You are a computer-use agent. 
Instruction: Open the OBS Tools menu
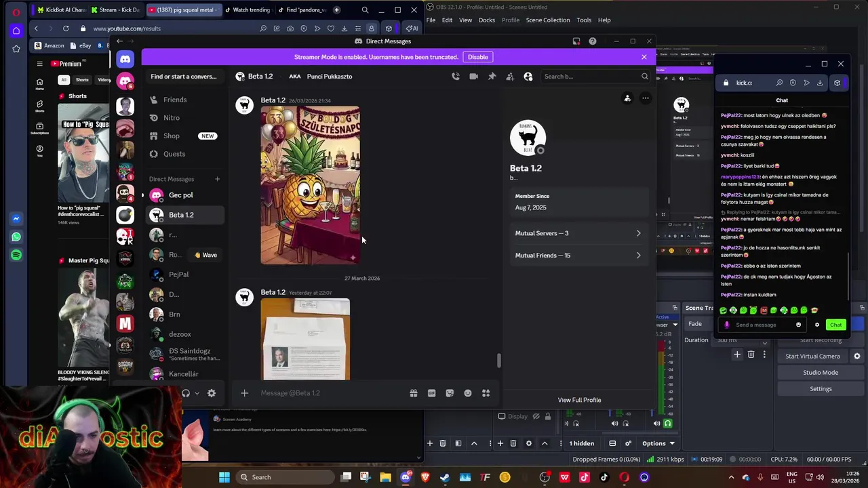coord(584,20)
